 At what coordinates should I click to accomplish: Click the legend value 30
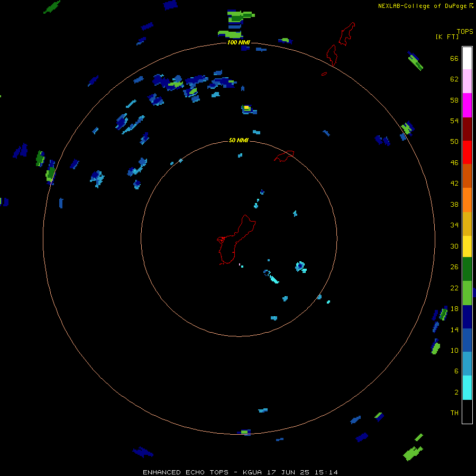pyautogui.click(x=454, y=246)
